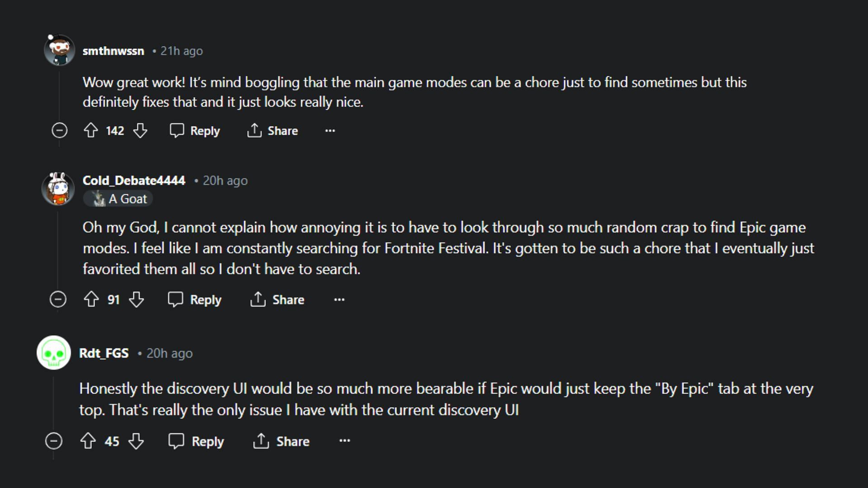Reply to smthnwssn's comment

(195, 131)
